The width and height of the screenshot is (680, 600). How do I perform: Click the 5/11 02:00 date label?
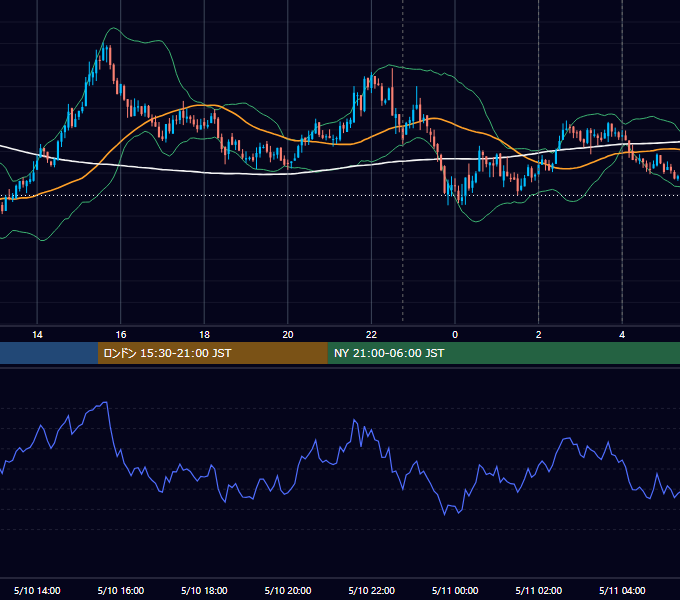(539, 590)
